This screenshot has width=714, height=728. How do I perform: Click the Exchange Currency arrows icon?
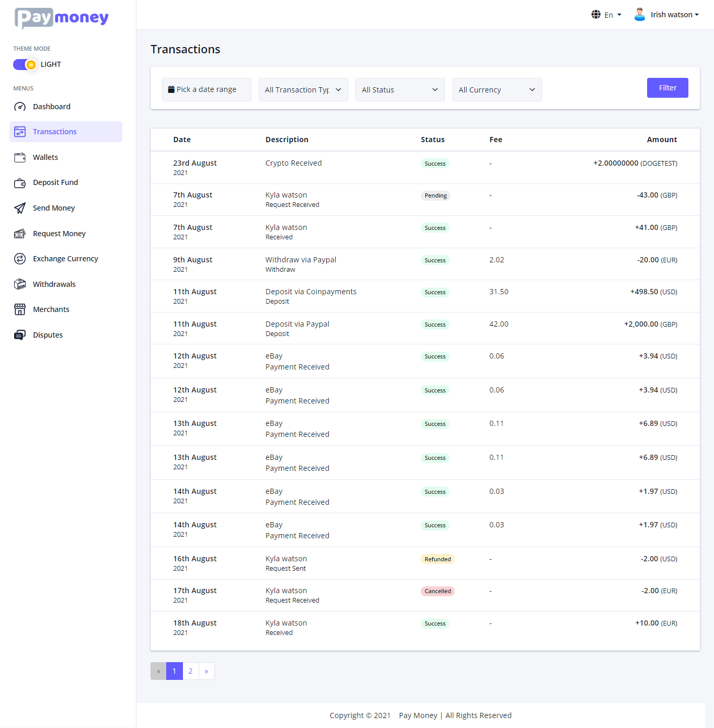coord(20,259)
